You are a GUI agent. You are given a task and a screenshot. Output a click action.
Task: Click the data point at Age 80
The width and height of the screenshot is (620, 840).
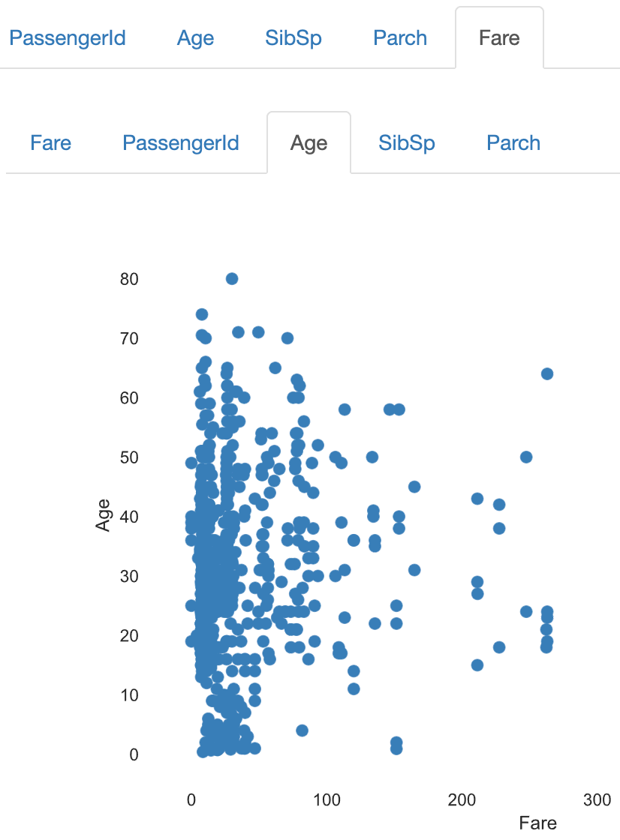pyautogui.click(x=232, y=278)
